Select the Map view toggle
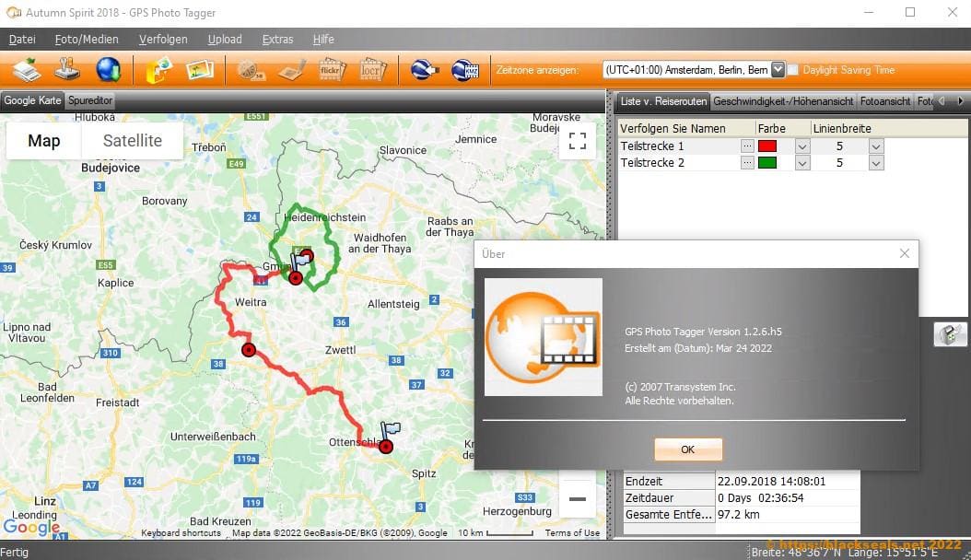The height and width of the screenshot is (560, 971). (44, 141)
